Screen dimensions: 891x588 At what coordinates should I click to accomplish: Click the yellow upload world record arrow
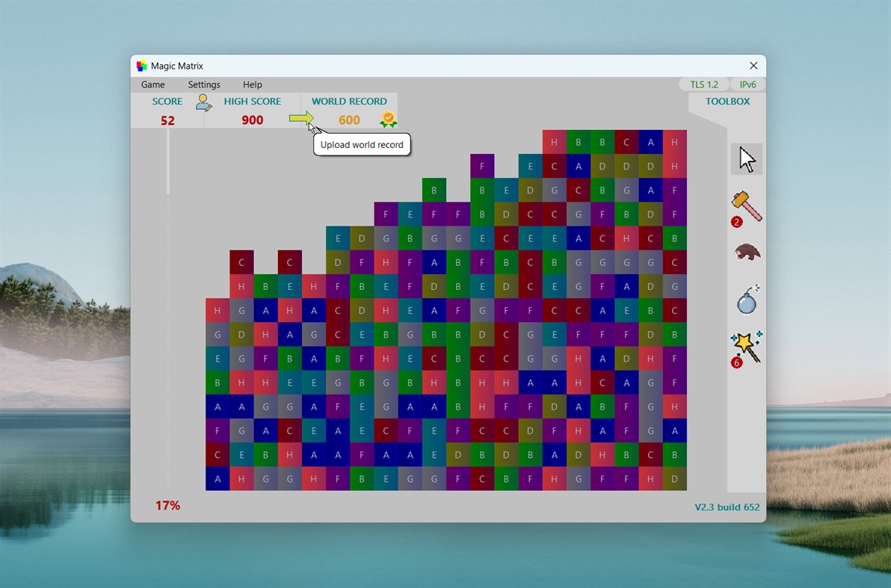(302, 118)
